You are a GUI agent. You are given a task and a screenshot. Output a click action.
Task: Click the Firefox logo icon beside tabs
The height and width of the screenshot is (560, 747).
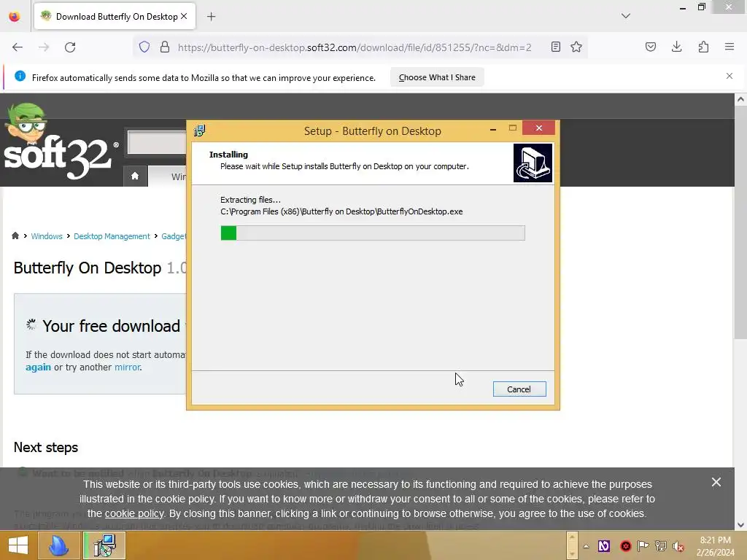[15, 16]
